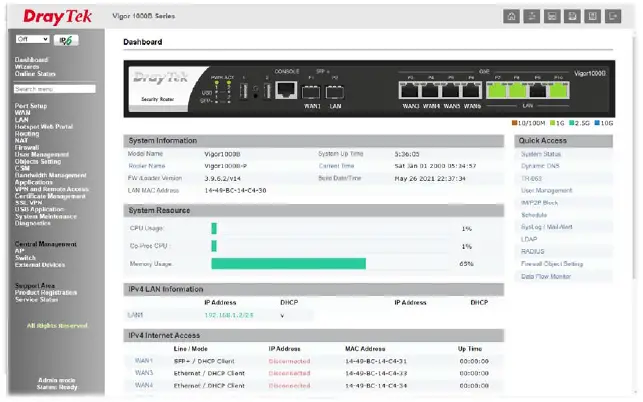Viewport: 643px width, 402px height.
Task: Go to home via the house icon
Action: point(511,16)
